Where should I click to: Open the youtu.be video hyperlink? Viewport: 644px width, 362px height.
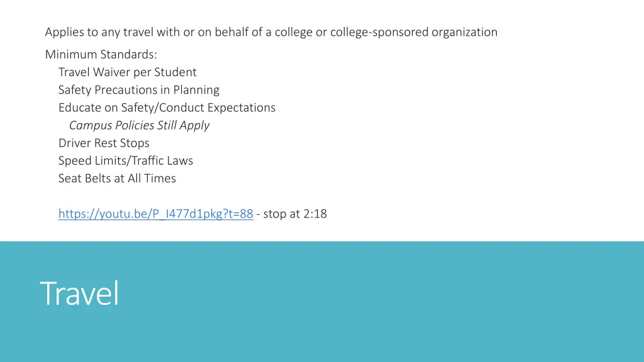point(156,214)
